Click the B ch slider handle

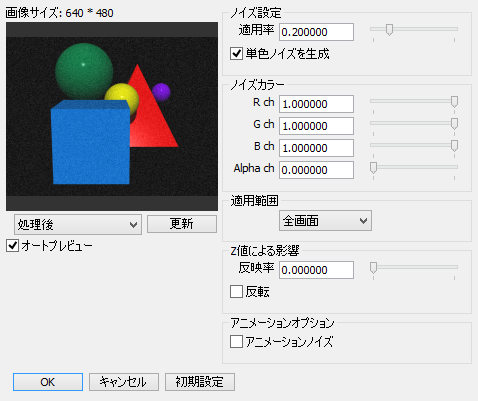(454, 146)
